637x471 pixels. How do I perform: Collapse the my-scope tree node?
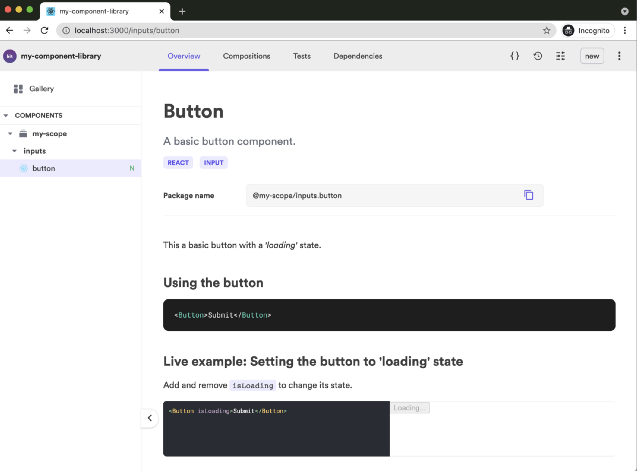[x=11, y=133]
